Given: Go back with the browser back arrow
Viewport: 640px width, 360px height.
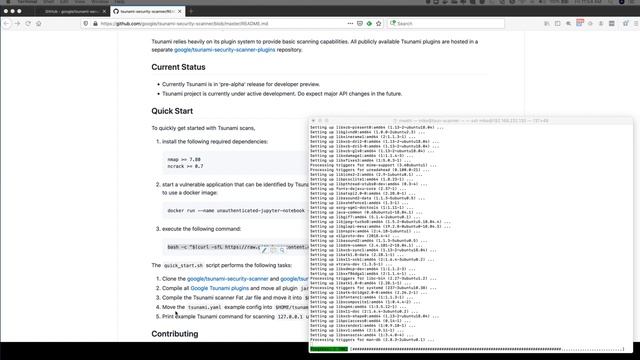Looking at the screenshot, I should click(7, 24).
